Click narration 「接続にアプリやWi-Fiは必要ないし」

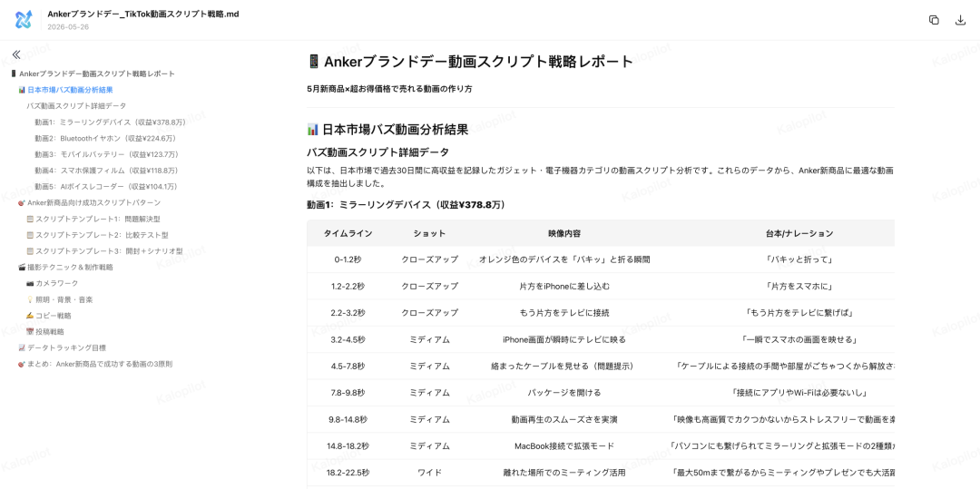point(799,393)
